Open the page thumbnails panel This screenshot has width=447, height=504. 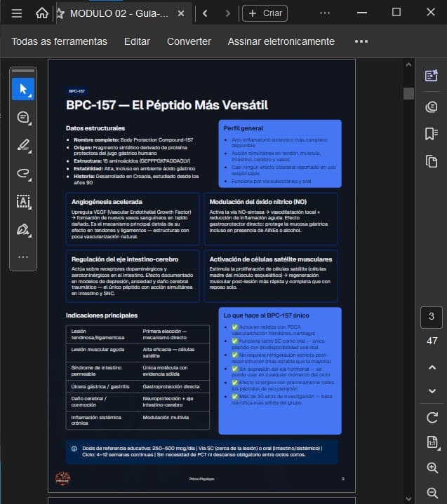click(432, 161)
